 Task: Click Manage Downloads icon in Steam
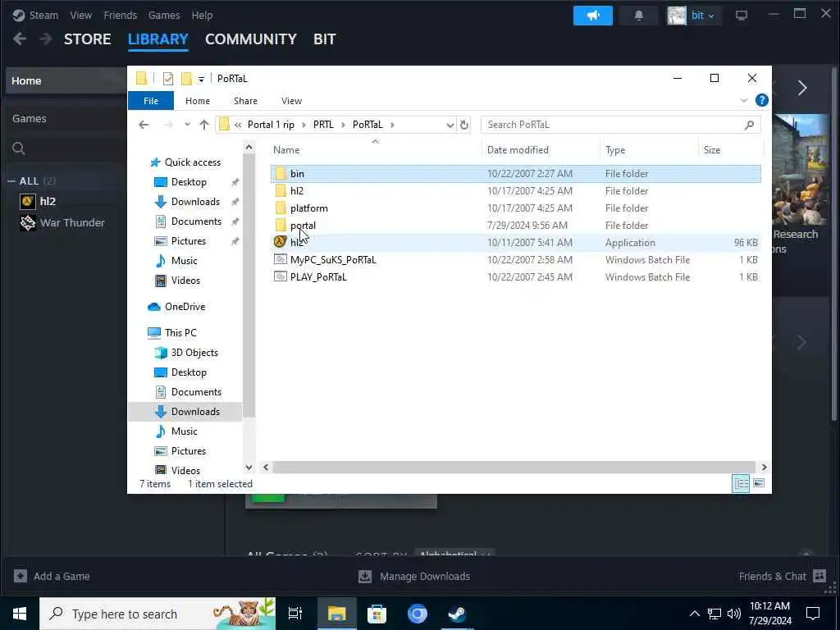(365, 576)
